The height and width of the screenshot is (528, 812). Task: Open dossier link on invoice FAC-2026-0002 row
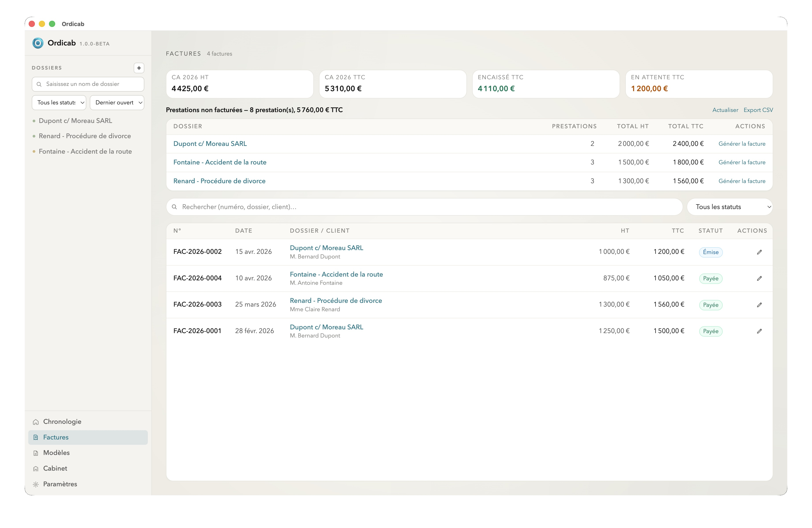tap(327, 248)
